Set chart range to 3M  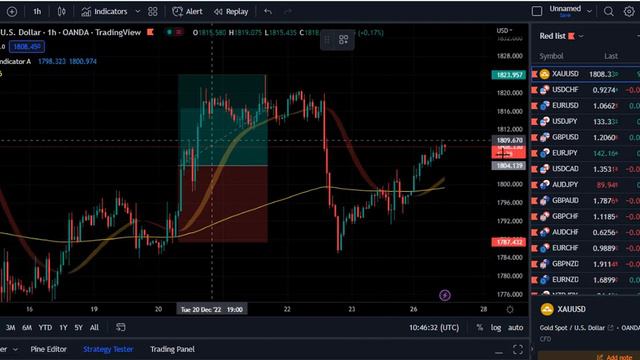pyautogui.click(x=10, y=327)
